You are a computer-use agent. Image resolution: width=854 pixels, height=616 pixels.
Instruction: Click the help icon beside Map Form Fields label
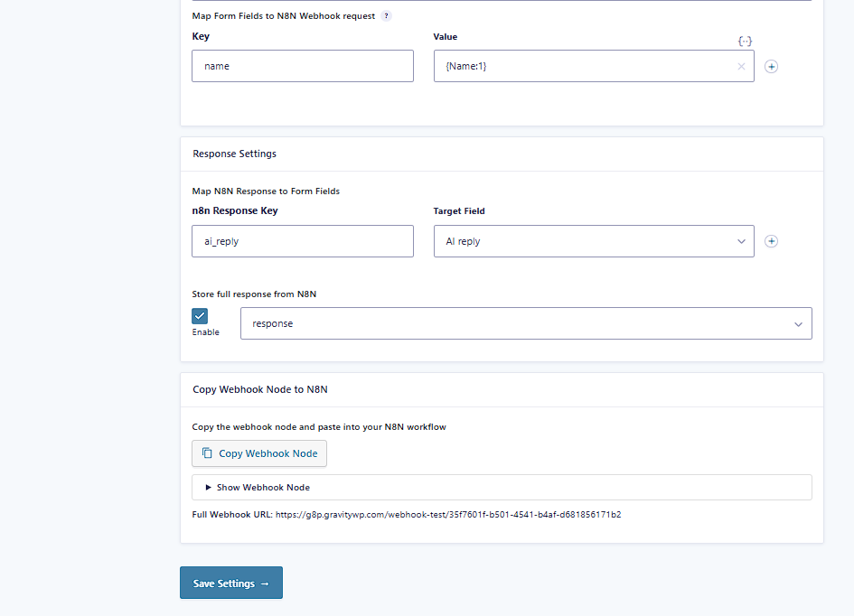387,16
